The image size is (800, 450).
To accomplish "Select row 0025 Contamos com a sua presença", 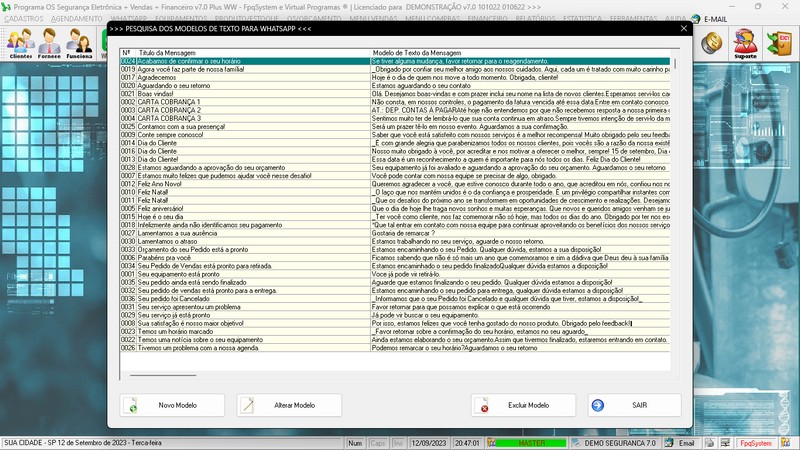I will pos(395,127).
